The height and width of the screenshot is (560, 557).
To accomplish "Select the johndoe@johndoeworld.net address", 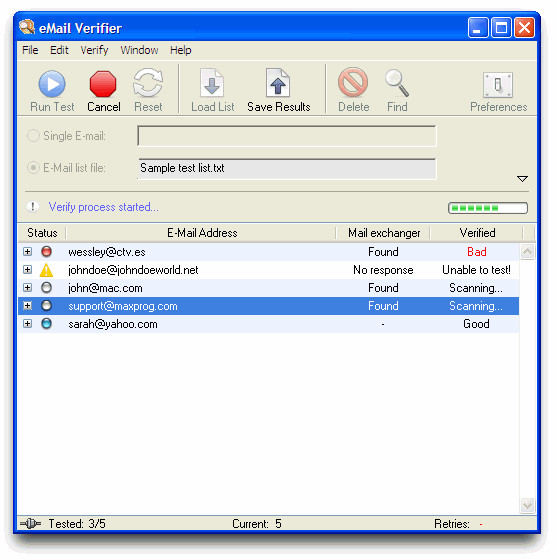I will 133,270.
